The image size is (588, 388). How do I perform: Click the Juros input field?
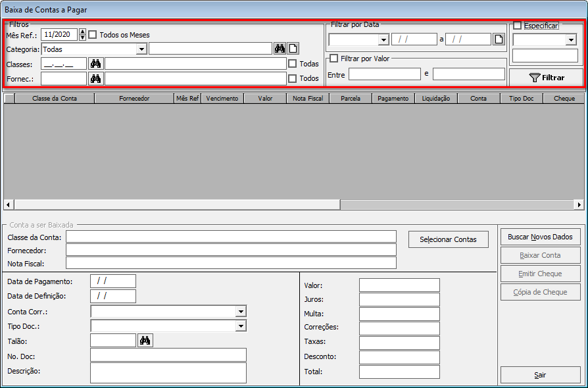coord(399,299)
